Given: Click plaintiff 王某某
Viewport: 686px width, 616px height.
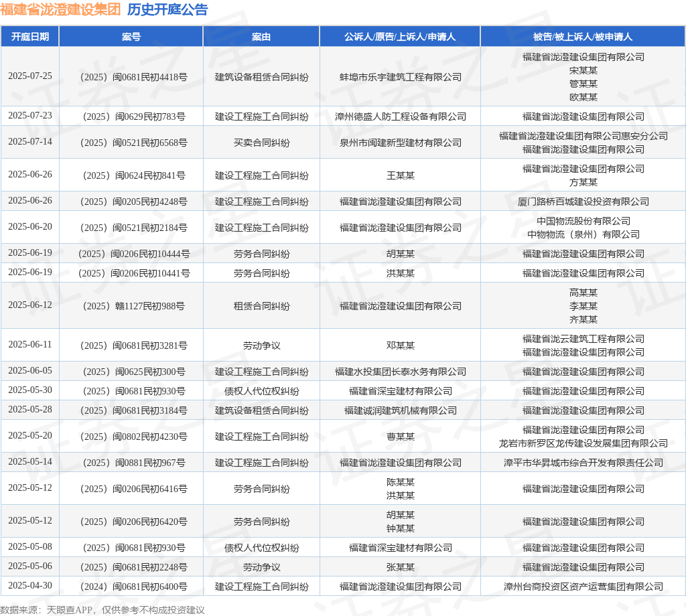Looking at the screenshot, I should coord(401,175).
